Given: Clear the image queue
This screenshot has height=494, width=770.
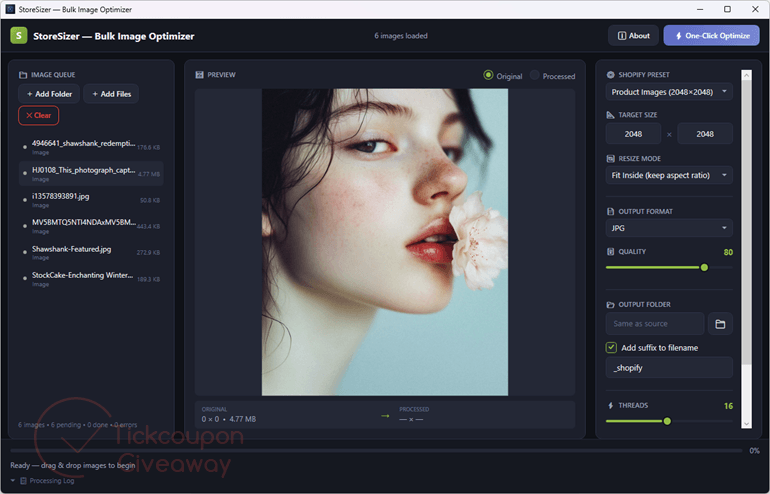Looking at the screenshot, I should point(38,115).
